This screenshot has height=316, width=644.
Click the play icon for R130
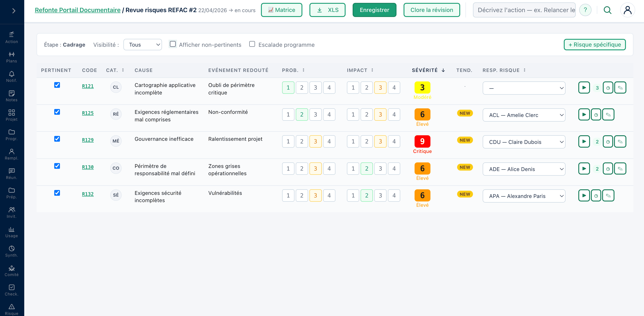click(584, 169)
